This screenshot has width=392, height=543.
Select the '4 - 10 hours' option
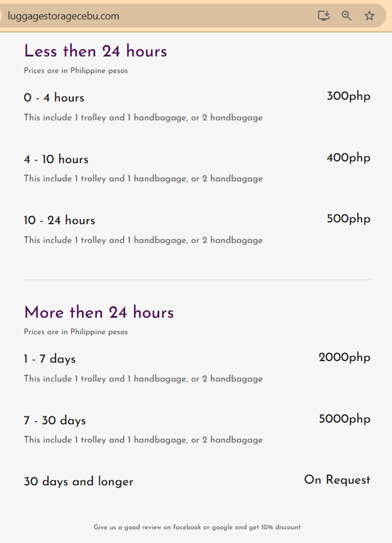[x=56, y=159]
